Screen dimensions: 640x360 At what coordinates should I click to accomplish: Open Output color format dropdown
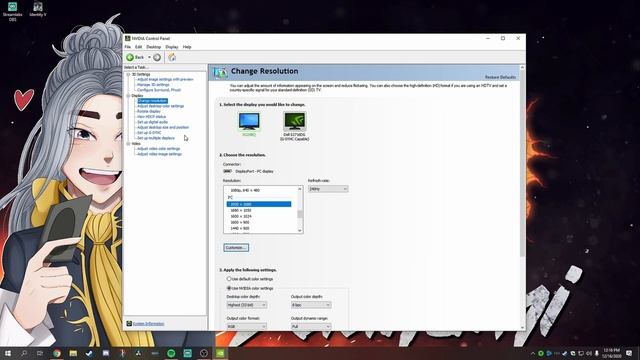[247, 327]
